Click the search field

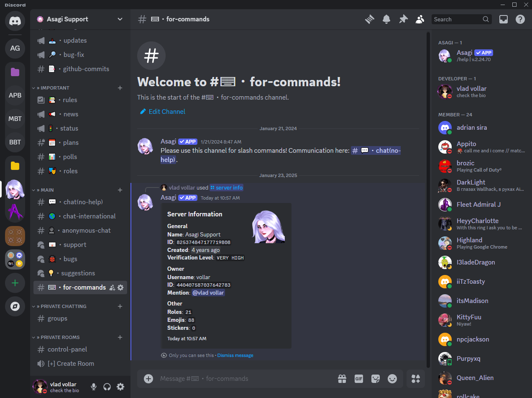pos(461,19)
